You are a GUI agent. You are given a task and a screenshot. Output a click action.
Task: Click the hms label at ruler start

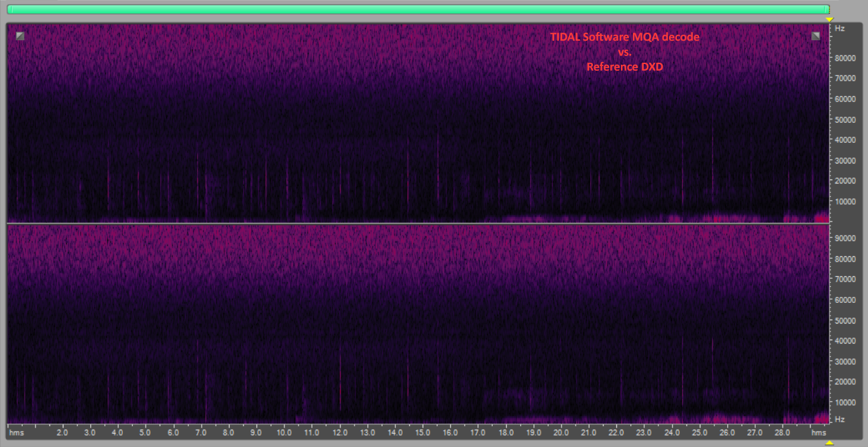click(16, 433)
